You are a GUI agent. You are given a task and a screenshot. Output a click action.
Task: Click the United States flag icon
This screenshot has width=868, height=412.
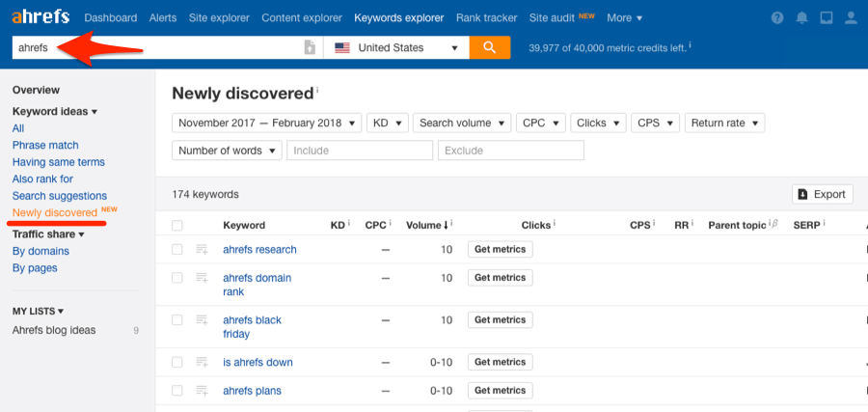(342, 48)
